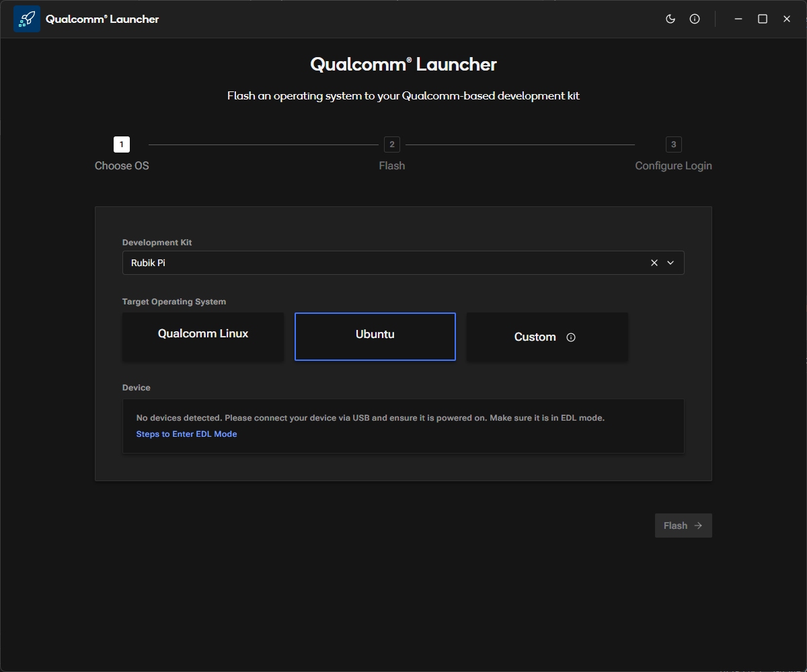Click the arrow icon on Flash button
The height and width of the screenshot is (672, 807).
tap(698, 526)
